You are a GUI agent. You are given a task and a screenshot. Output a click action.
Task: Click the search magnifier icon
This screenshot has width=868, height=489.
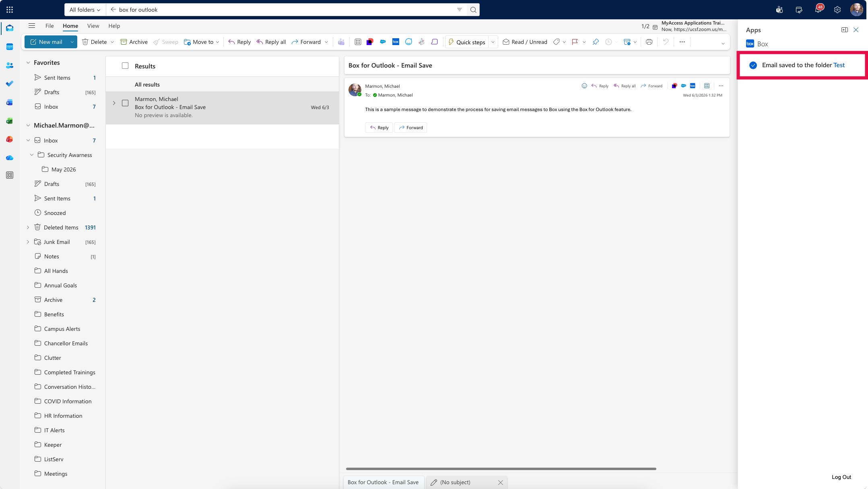coord(473,10)
